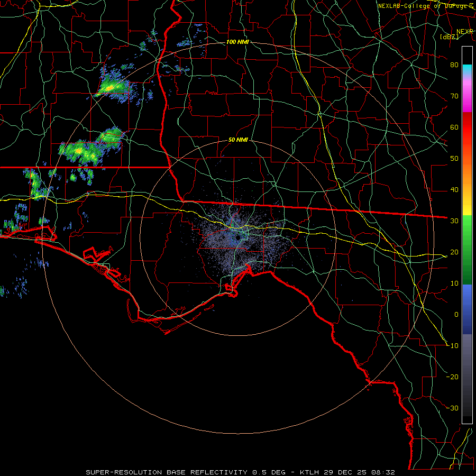
Task: Click the 50 value on the dBZ scale
Action: pos(454,159)
